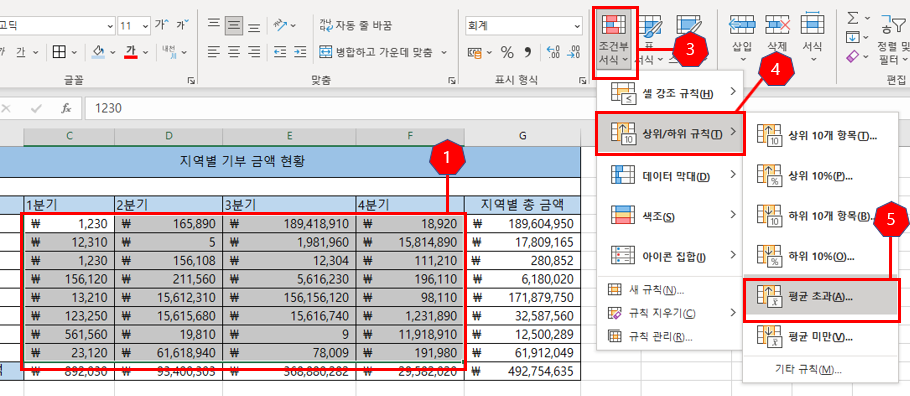
Task: Open Color Scales (색조) submenu
Action: (x=670, y=215)
